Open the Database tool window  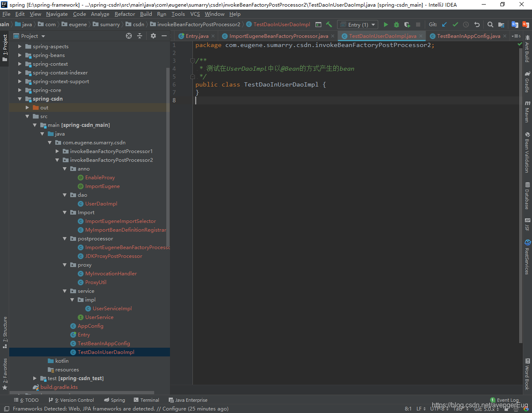point(527,195)
